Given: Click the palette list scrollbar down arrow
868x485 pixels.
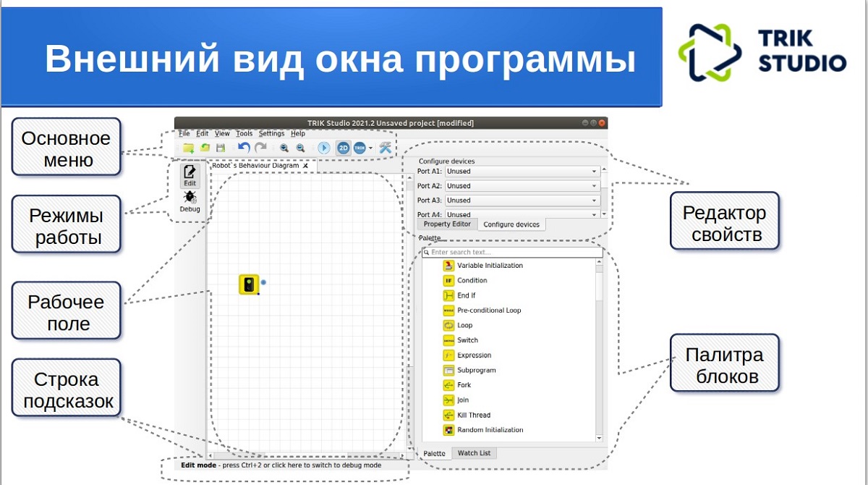Looking at the screenshot, I should tap(599, 438).
